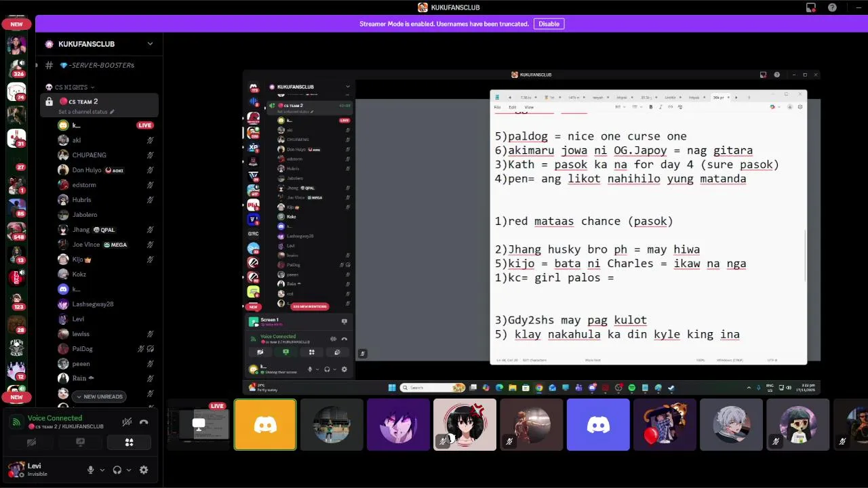The height and width of the screenshot is (488, 868).
Task: Select user PalDog in voice list
Action: (x=106, y=349)
